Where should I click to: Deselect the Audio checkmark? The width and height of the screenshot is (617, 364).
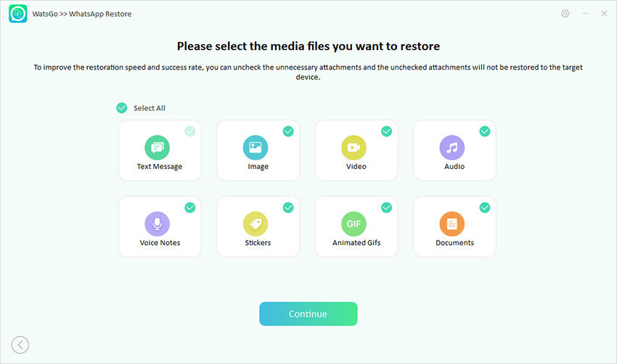coord(484,131)
